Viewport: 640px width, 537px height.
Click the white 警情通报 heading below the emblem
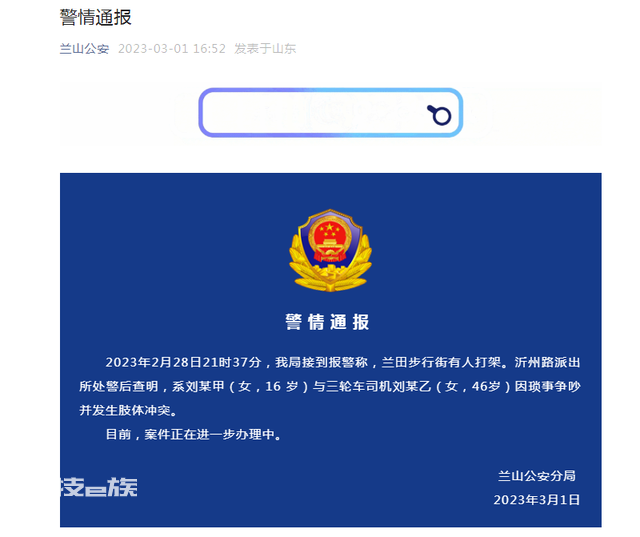327,322
